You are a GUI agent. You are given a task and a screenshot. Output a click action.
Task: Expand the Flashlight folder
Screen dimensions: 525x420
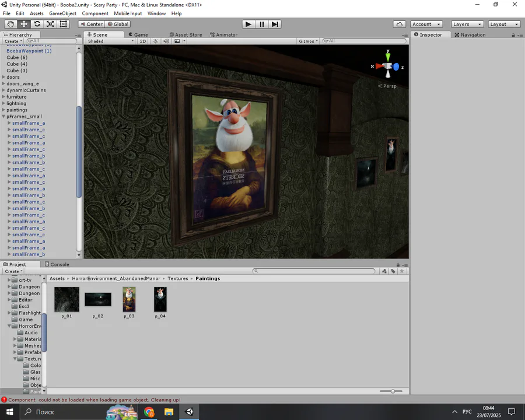tap(9, 313)
